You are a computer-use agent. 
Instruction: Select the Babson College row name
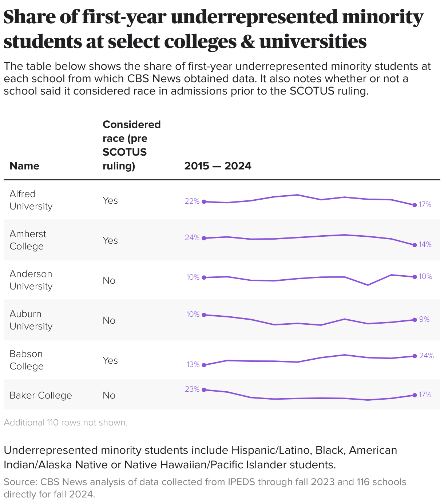coord(27,360)
